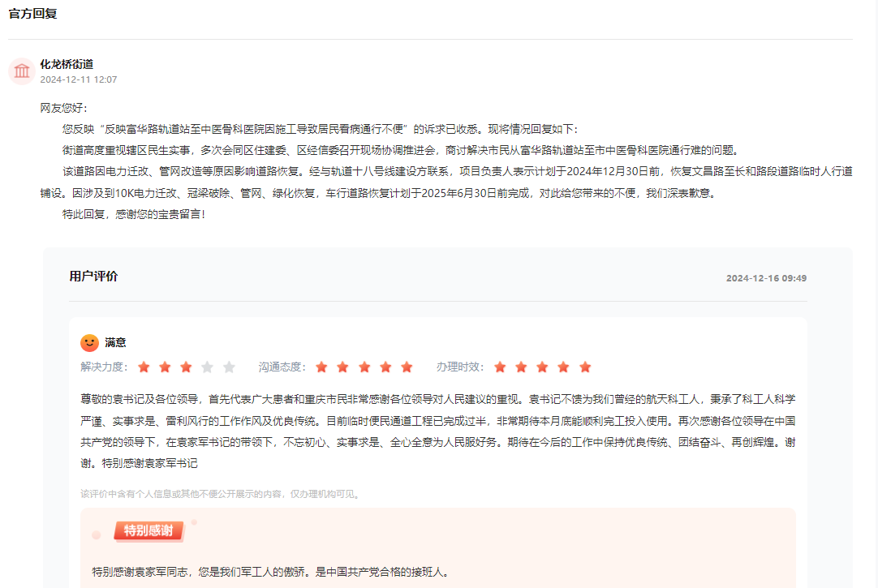Click the reply timestamp 2024-12-11 12:07
This screenshot has width=878, height=588.
79,79
